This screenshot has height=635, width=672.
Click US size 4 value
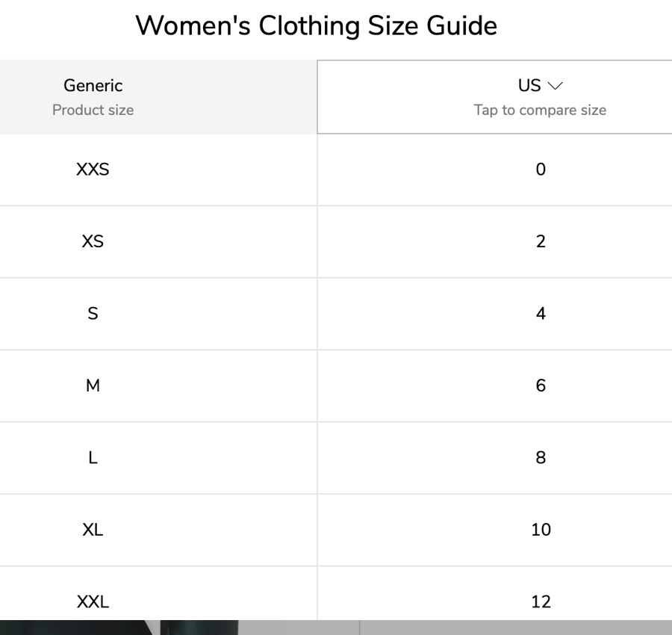point(541,314)
